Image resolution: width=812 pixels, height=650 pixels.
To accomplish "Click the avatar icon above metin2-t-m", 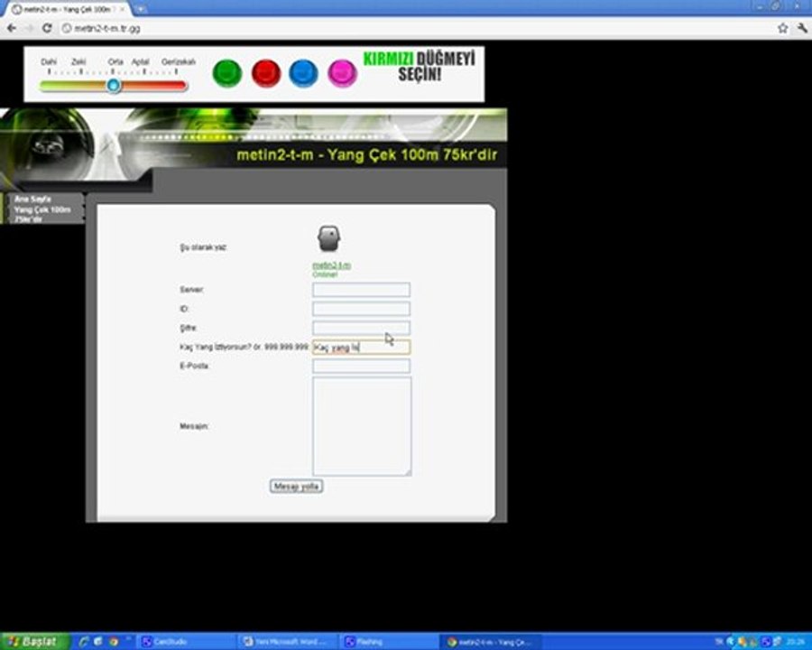I will [x=328, y=239].
